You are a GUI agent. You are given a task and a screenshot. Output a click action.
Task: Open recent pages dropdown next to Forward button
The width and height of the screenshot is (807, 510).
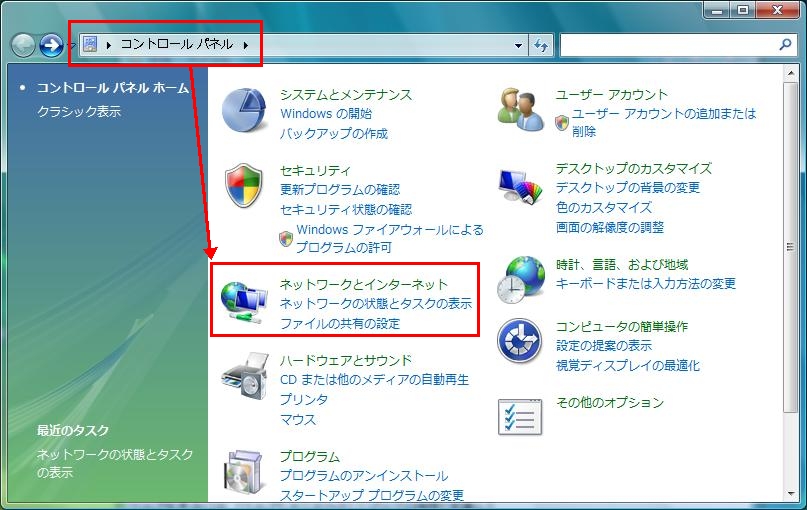coord(72,46)
